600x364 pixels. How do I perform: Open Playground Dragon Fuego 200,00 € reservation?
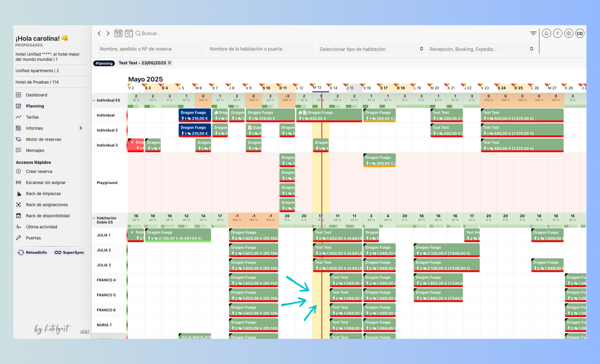tap(380, 160)
